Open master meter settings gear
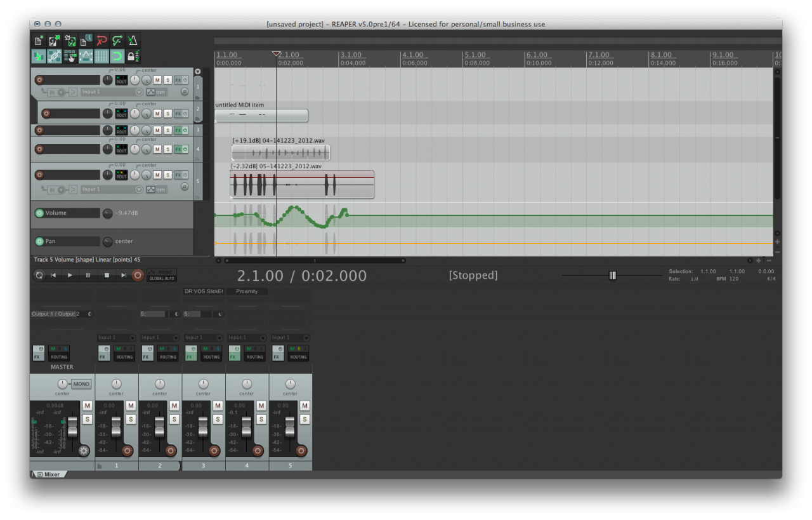Screen dimensions: 812x520 click(84, 451)
